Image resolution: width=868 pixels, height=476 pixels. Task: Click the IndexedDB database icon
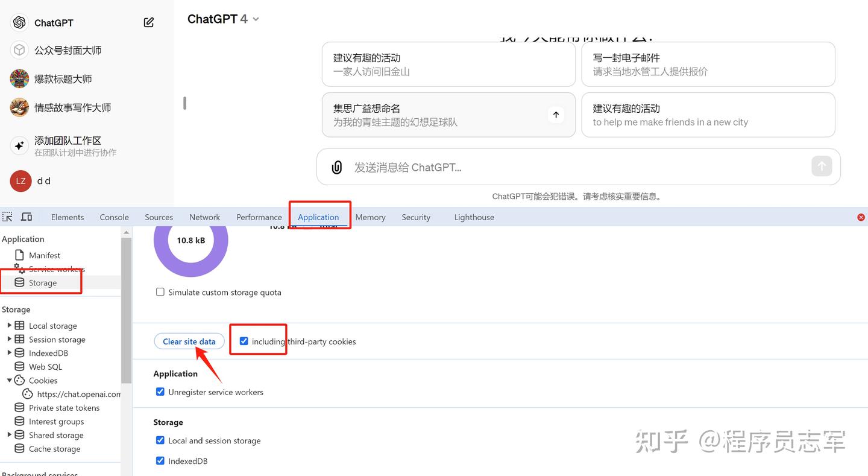[19, 353]
